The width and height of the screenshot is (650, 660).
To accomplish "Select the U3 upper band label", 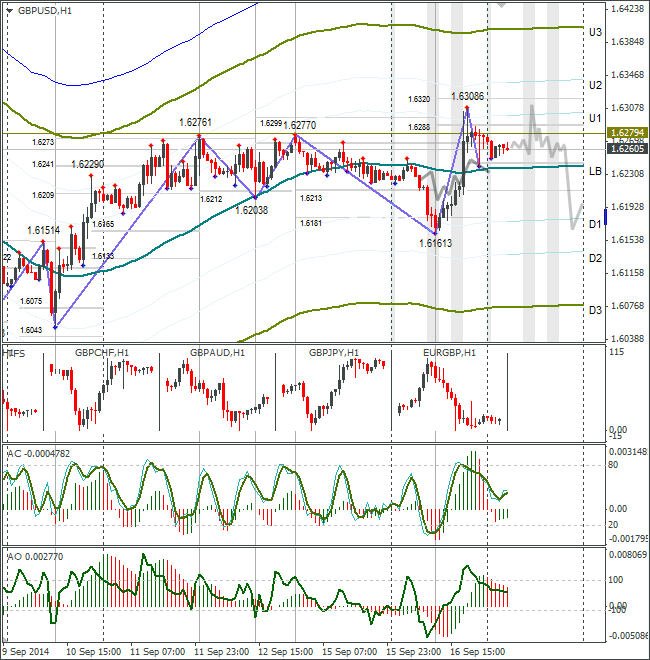I will pos(595,32).
